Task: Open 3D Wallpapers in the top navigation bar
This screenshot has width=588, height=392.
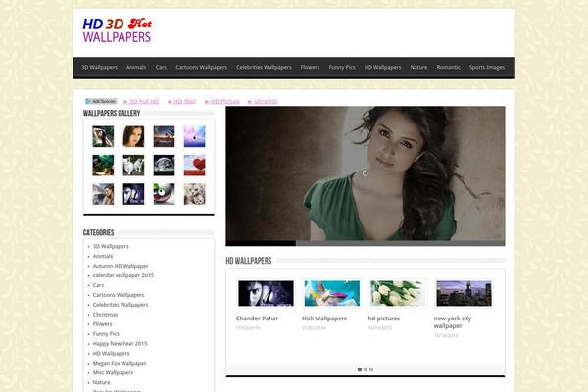Action: [99, 68]
